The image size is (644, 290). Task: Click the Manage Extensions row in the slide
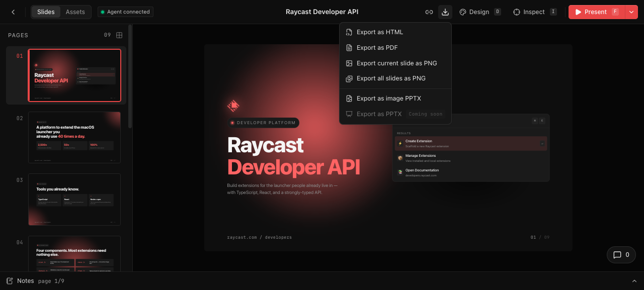pyautogui.click(x=471, y=158)
